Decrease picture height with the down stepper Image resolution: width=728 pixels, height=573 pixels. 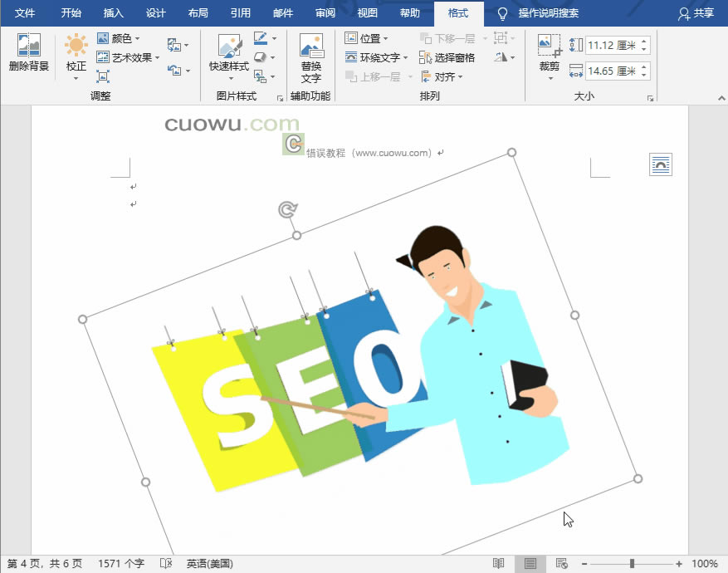[644, 49]
